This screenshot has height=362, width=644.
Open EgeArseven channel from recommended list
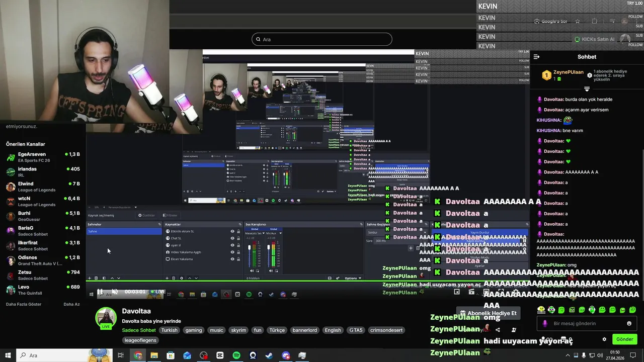pyautogui.click(x=43, y=157)
